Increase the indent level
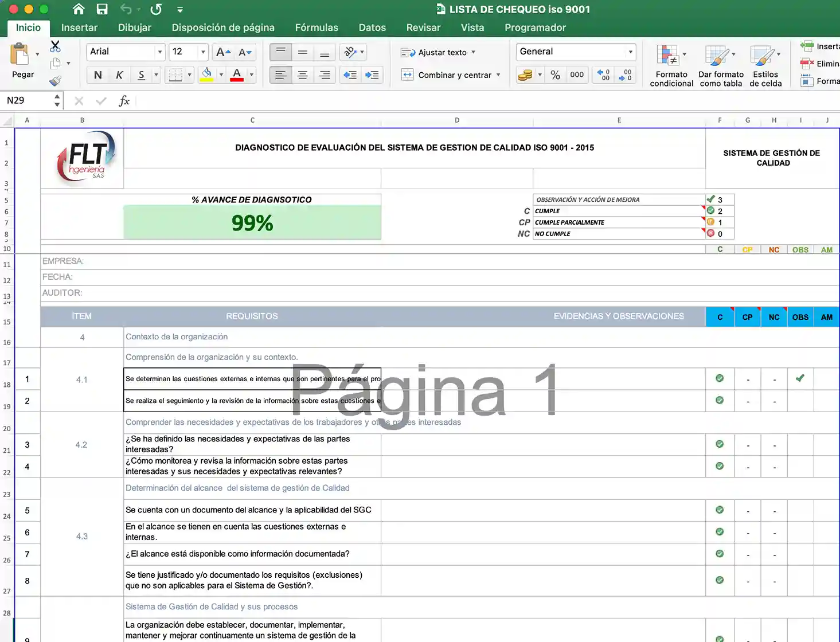840x642 pixels. pyautogui.click(x=372, y=75)
